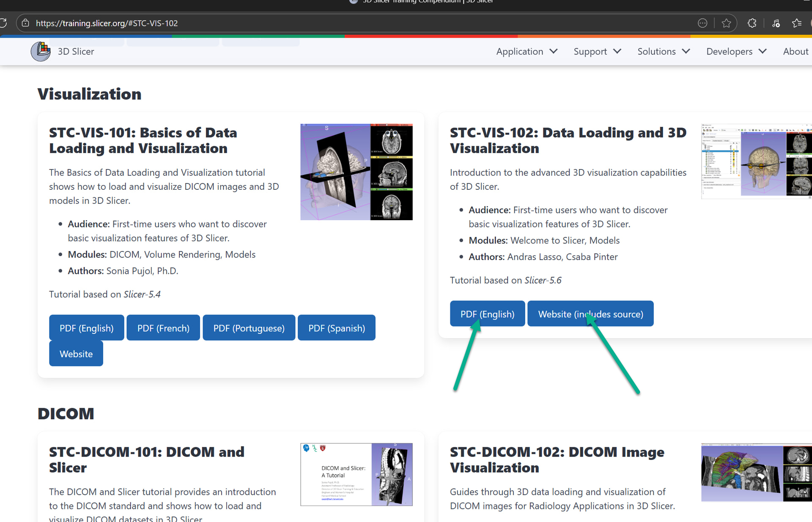812x522 pixels.
Task: Click the STC-VIS-101 brain thumbnail
Action: tap(356, 172)
